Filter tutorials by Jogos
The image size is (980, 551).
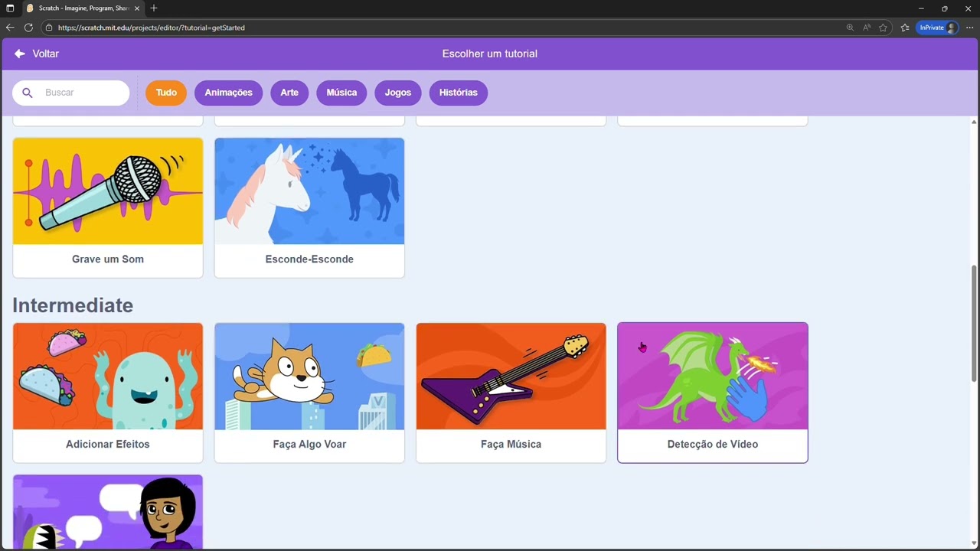(398, 93)
